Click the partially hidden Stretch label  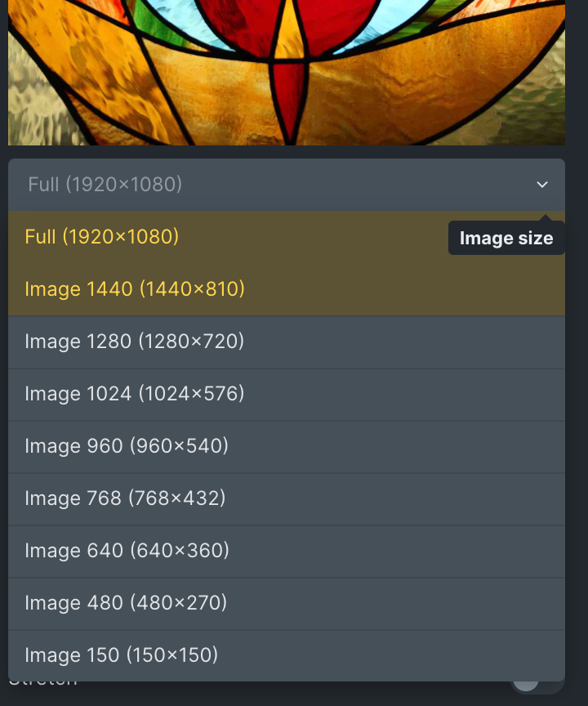coord(42,684)
